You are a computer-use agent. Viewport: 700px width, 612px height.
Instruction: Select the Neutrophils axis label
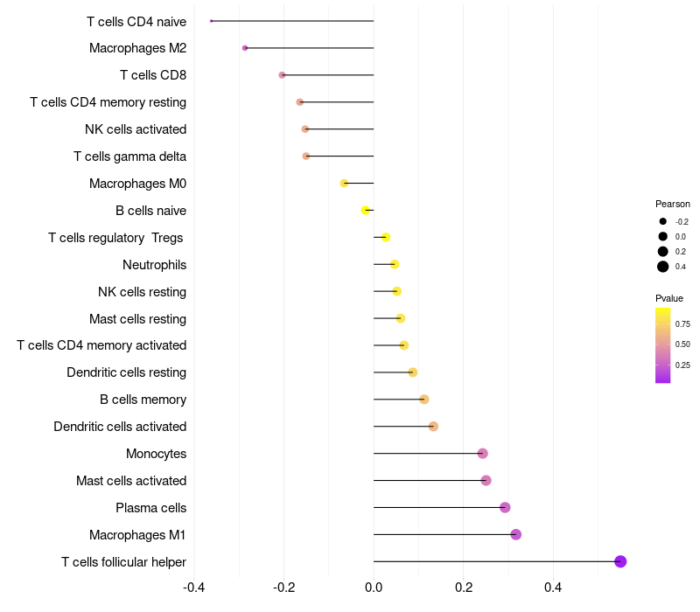tap(155, 265)
